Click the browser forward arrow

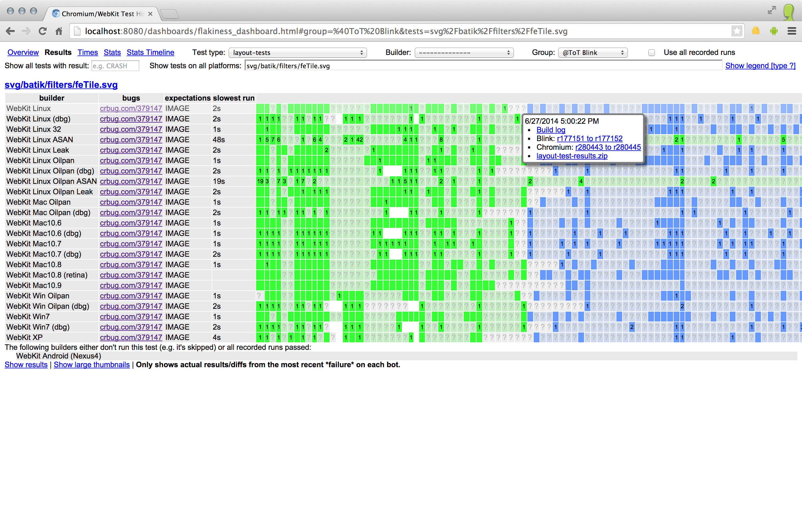(x=26, y=31)
